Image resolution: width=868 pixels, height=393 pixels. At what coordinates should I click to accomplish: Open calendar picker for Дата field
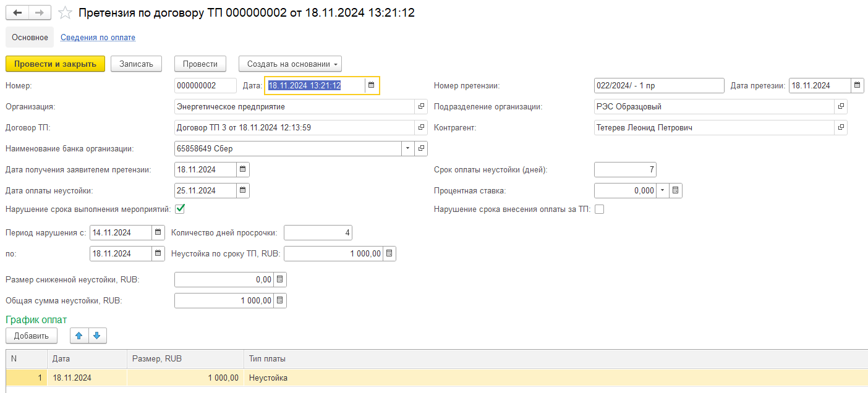371,85
